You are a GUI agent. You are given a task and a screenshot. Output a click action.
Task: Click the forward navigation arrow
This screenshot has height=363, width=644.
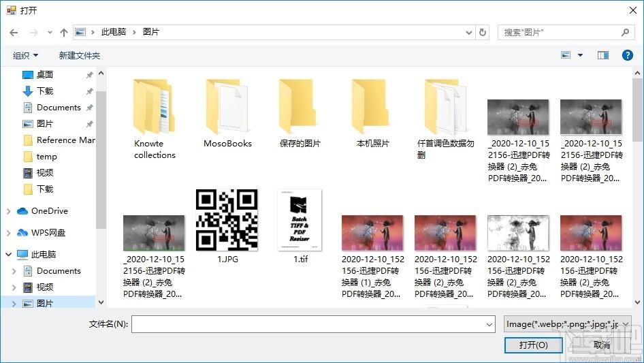tap(33, 33)
